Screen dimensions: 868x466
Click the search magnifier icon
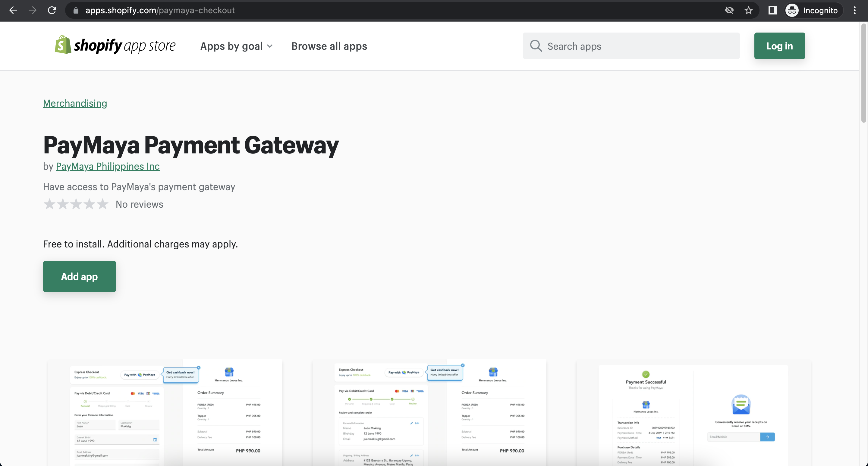tap(536, 46)
